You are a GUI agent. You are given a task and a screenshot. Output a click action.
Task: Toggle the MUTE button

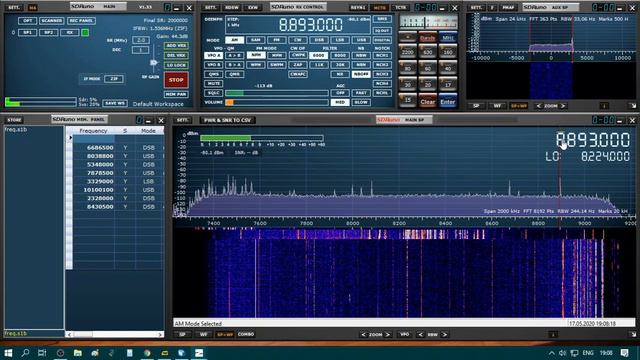[213, 83]
